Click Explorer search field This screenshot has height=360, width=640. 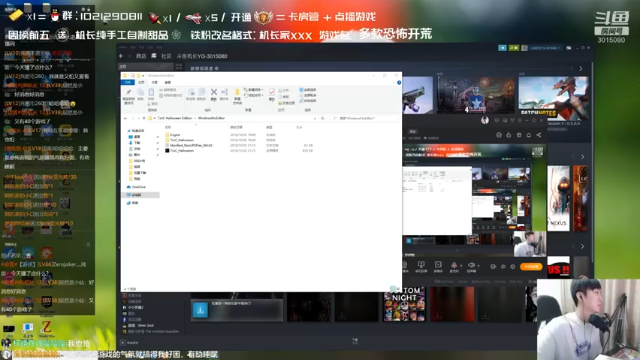coord(364,118)
